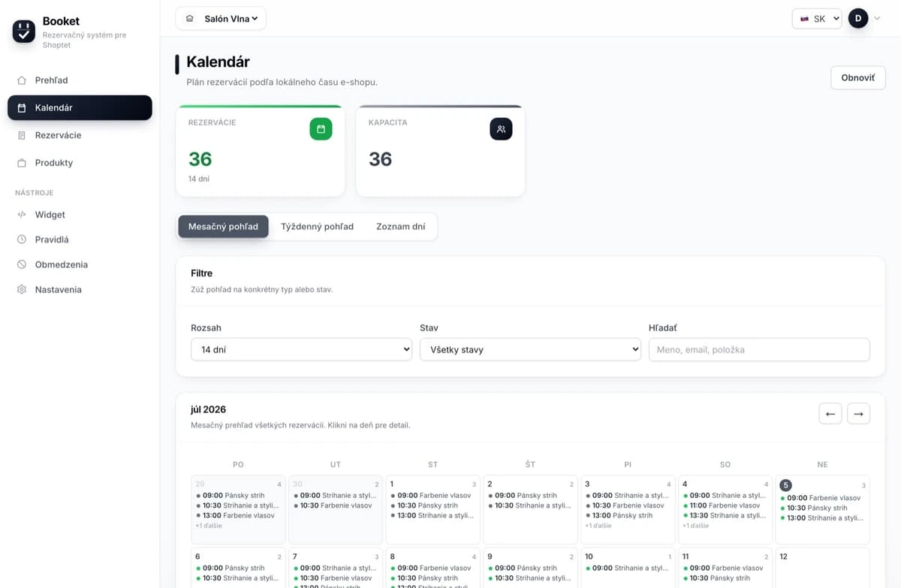901x588 pixels.
Task: Switch to Zoznam dní tab
Action: 401,227
